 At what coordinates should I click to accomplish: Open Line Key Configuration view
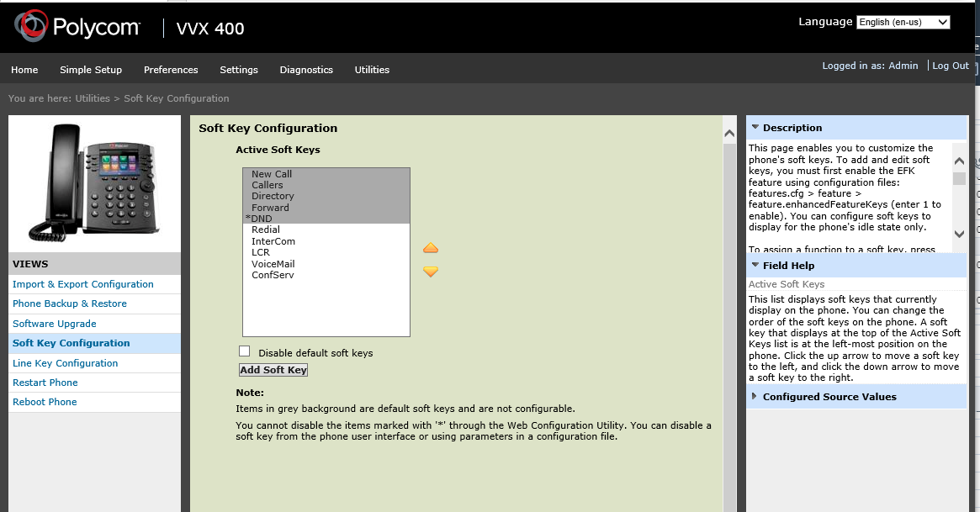coord(65,363)
